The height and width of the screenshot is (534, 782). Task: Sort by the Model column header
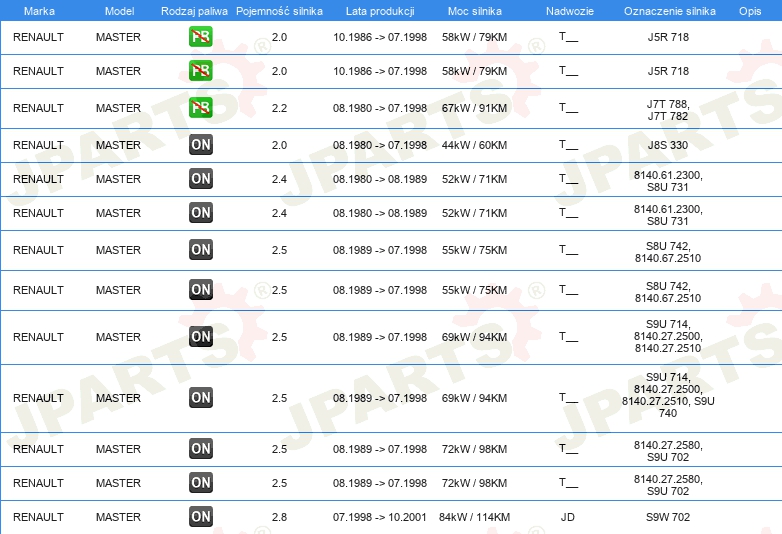(119, 11)
